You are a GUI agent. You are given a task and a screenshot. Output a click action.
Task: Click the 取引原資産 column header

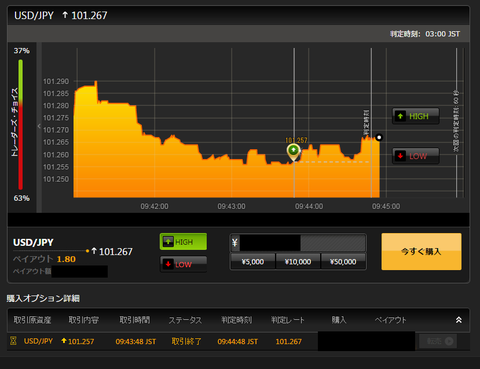point(32,320)
